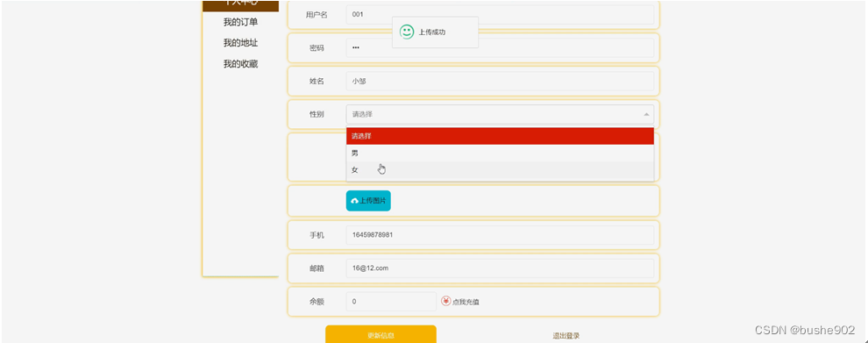
Task: Select 男 from the gender dropdown list
Action: pyautogui.click(x=500, y=153)
